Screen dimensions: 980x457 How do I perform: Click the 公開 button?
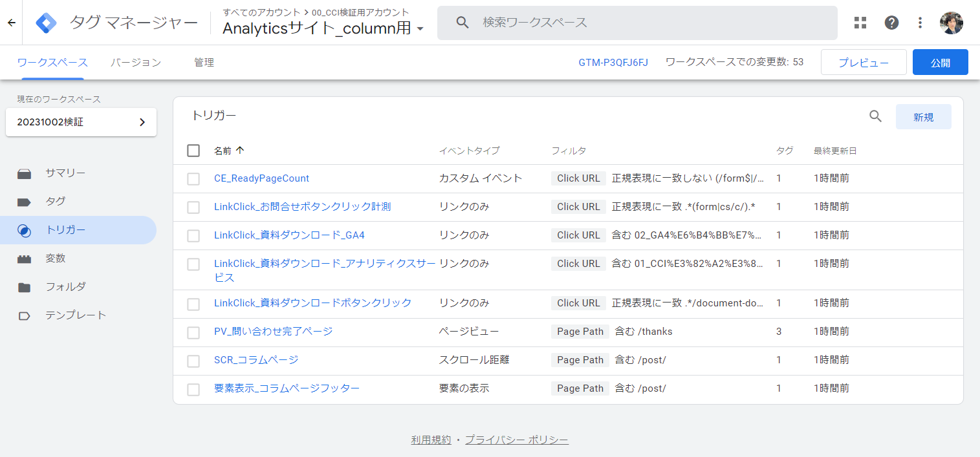coord(940,63)
